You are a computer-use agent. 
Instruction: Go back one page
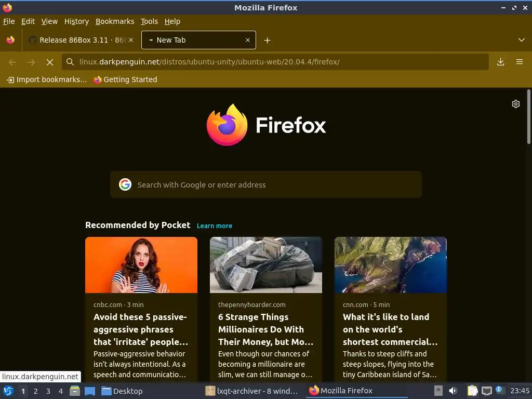[12, 62]
